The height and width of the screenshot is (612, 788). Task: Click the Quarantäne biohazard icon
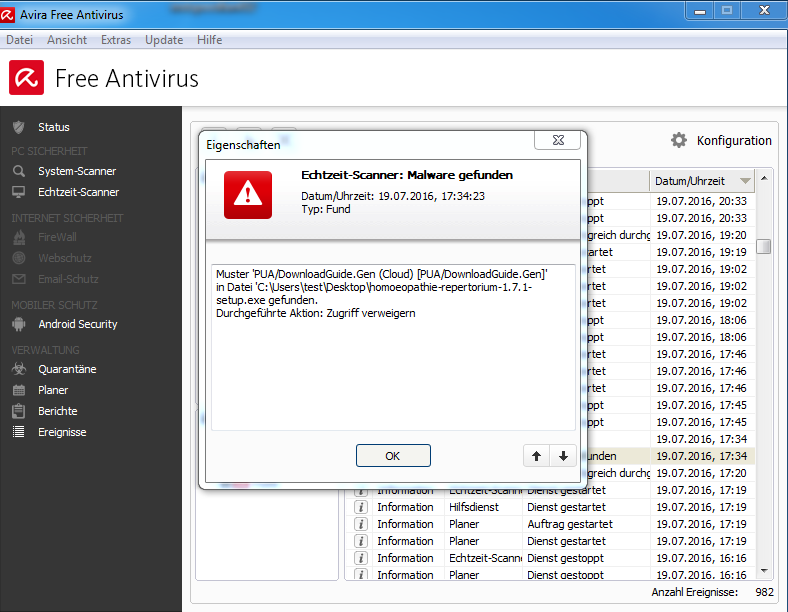[x=19, y=369]
